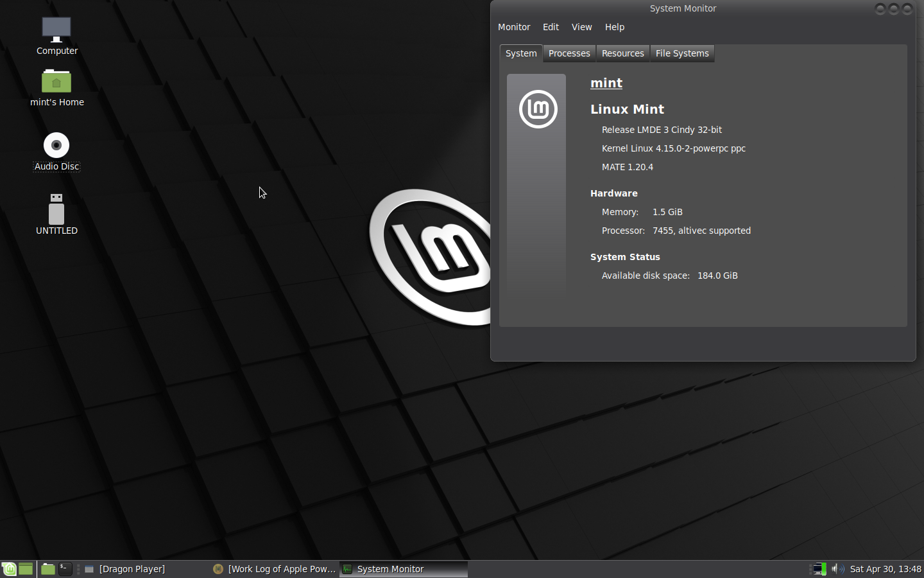Screen dimensions: 924x578
Task: Click the 'mint' hostname heading
Action: tap(606, 83)
